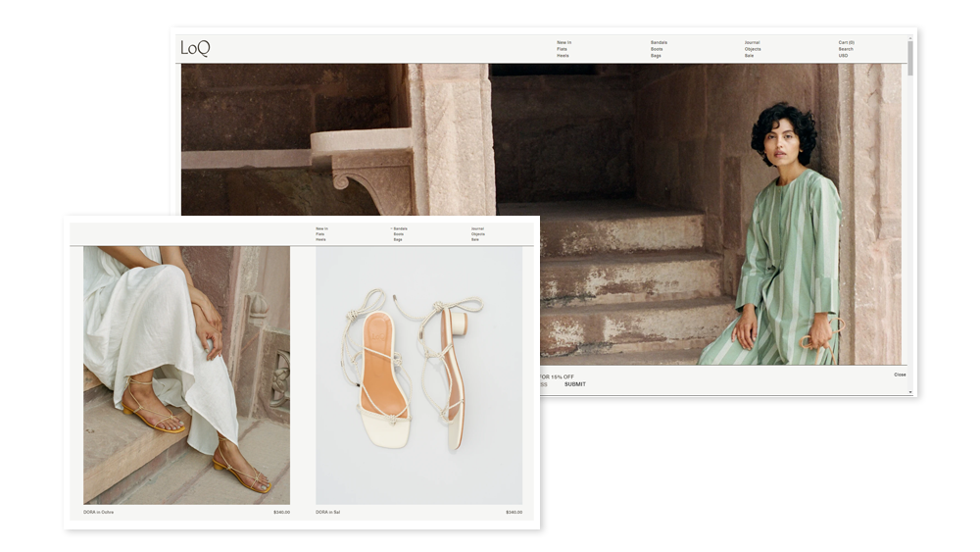Click the DORA in Sal product name

pos(328,512)
